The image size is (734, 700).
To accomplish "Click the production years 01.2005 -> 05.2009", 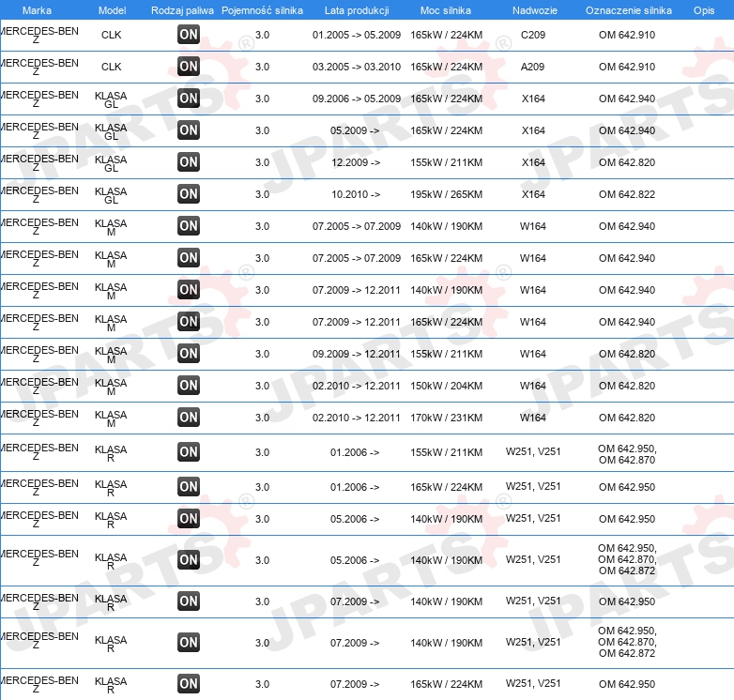I will [357, 35].
